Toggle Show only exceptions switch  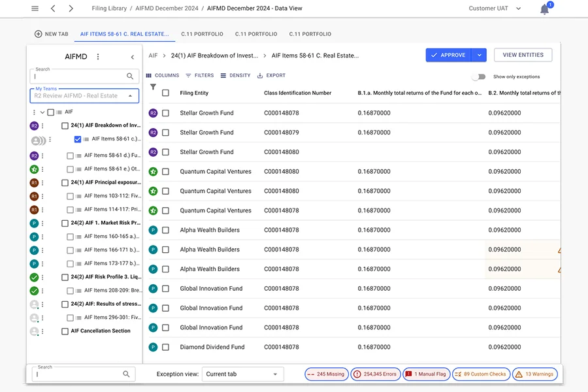pos(480,76)
